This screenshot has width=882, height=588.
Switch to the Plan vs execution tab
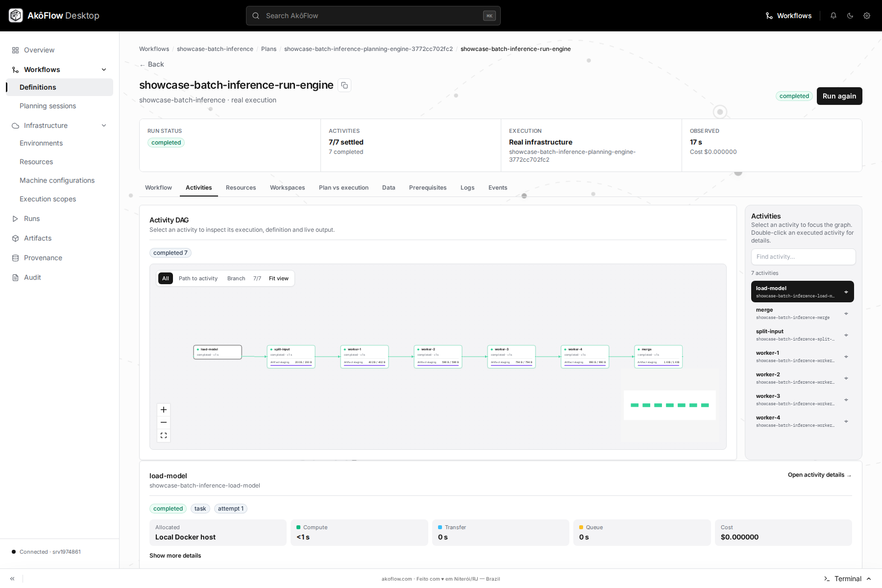coord(343,188)
